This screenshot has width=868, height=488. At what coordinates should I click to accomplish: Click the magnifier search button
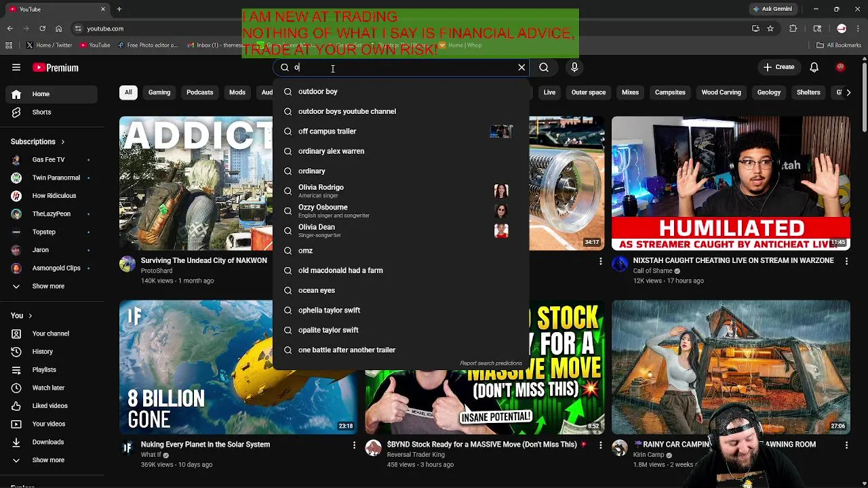(x=544, y=68)
